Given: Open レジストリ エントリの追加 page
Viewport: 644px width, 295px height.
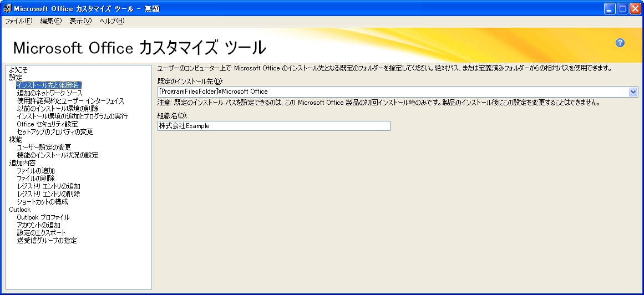Looking at the screenshot, I should pos(49,186).
